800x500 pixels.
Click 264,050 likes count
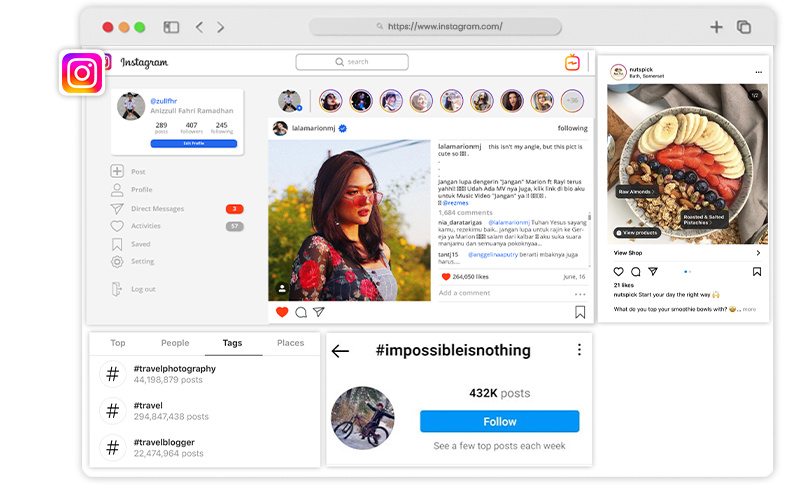[x=470, y=277]
